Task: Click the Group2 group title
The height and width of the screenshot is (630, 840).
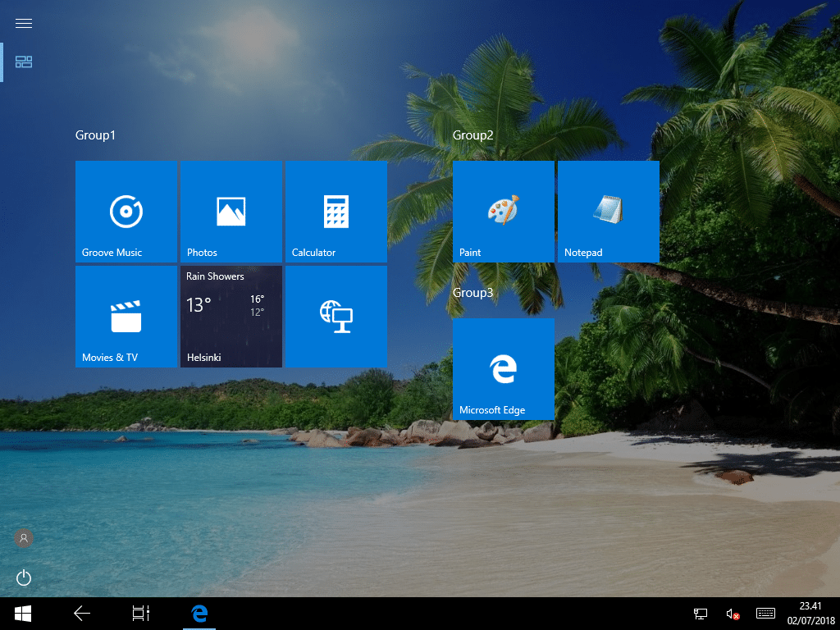Action: pos(473,135)
